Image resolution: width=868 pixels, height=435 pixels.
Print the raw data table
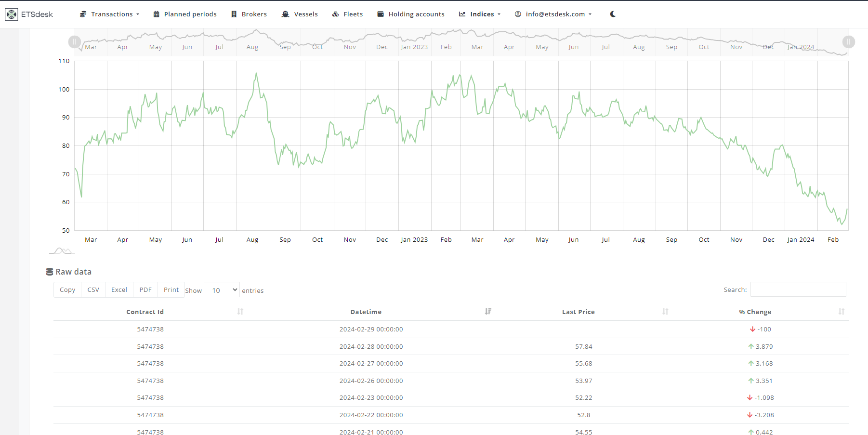pyautogui.click(x=171, y=290)
